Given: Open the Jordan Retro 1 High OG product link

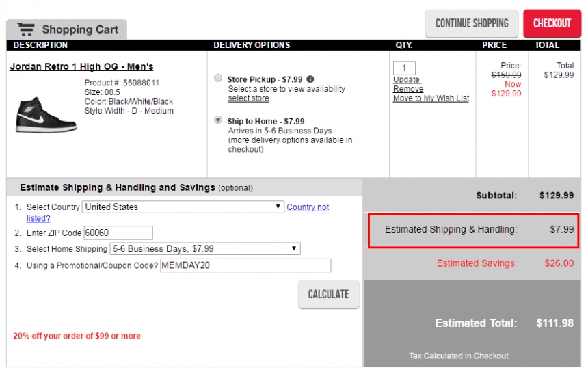Looking at the screenshot, I should [81, 66].
